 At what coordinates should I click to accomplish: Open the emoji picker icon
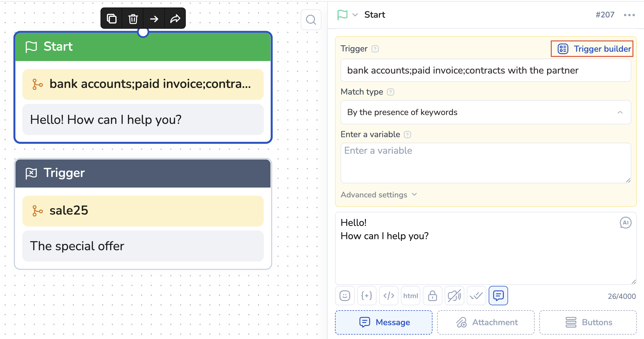pos(345,296)
